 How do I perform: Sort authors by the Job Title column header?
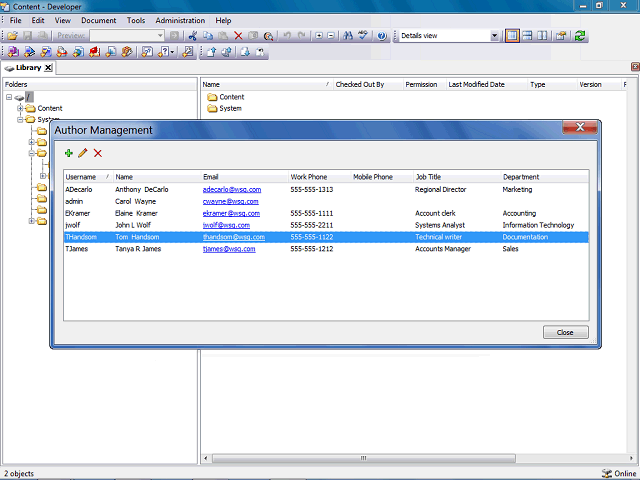(457, 177)
